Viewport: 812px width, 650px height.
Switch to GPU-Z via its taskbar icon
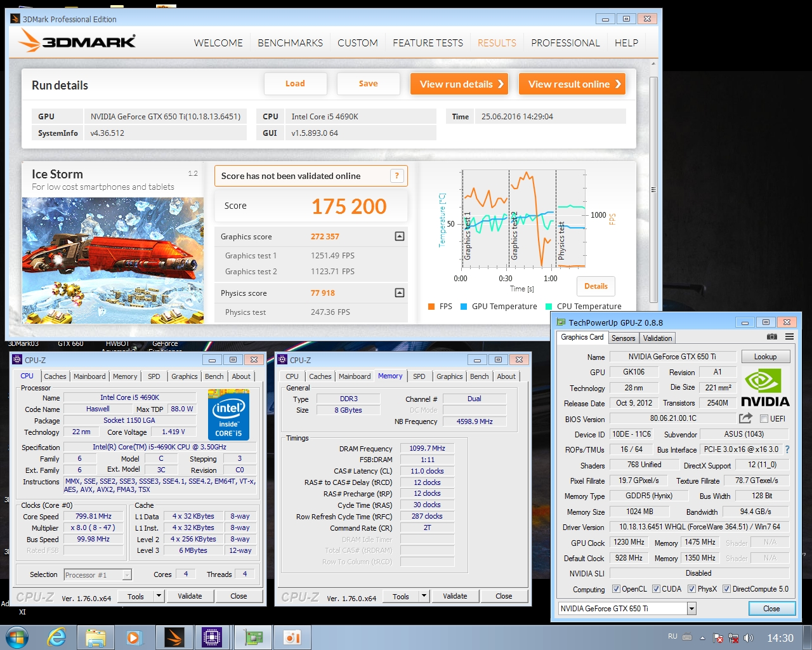tap(253, 637)
